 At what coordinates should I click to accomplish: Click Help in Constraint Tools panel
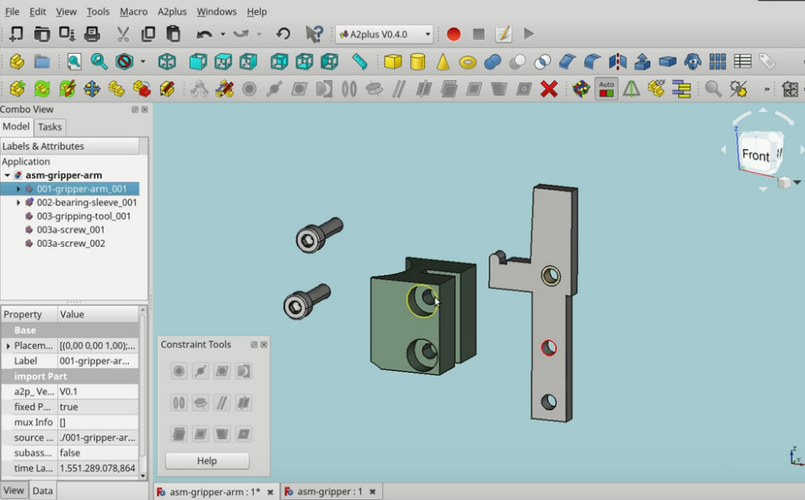[x=207, y=460]
